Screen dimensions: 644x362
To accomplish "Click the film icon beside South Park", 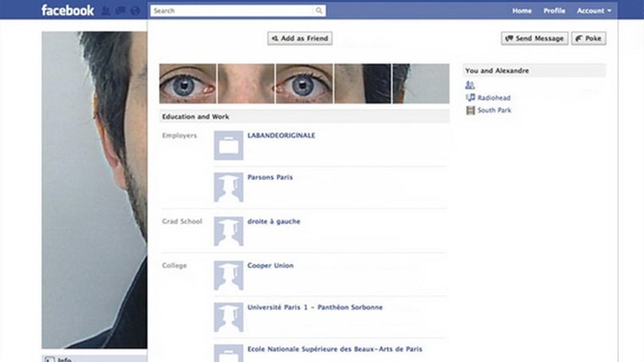I will tap(470, 110).
